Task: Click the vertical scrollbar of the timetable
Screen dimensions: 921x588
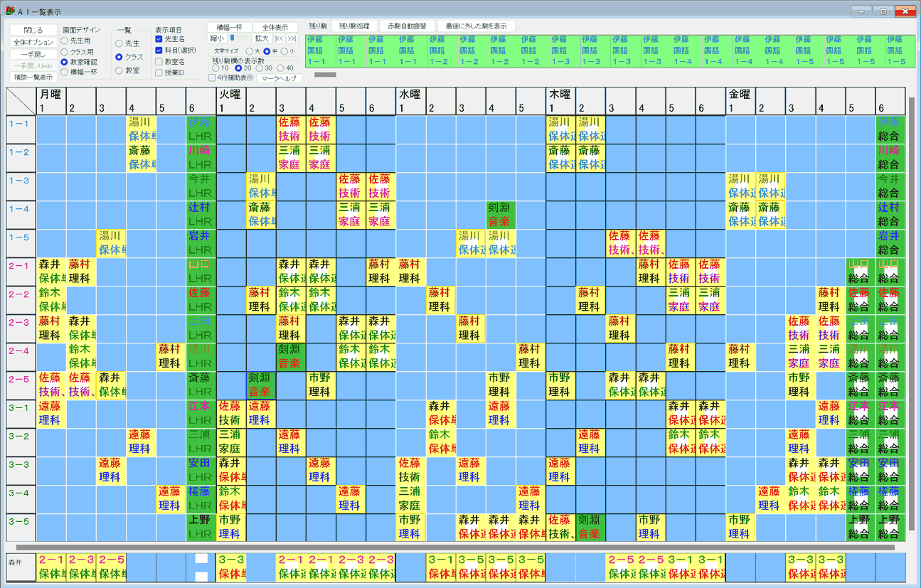Action: [912, 313]
